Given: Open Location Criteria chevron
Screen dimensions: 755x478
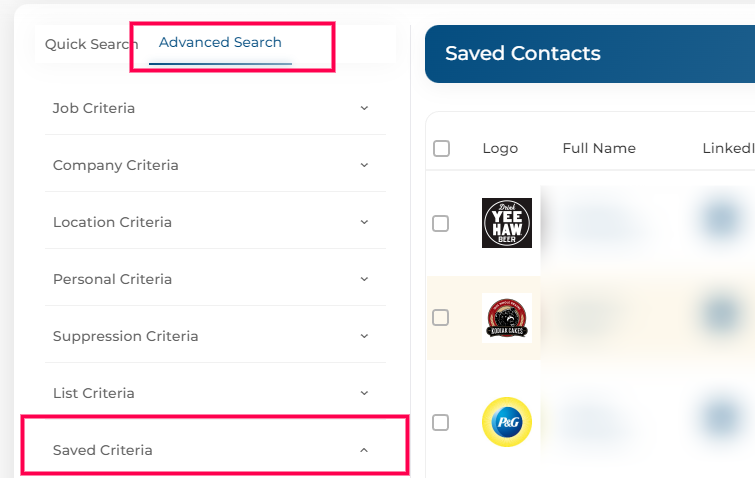Looking at the screenshot, I should (x=364, y=222).
